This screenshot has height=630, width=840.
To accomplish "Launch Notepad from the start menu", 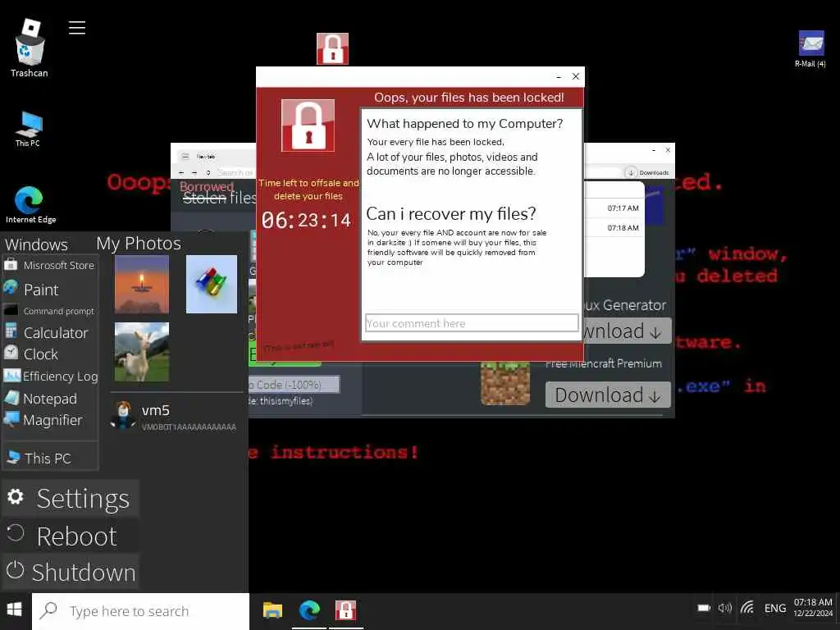I will [x=41, y=399].
